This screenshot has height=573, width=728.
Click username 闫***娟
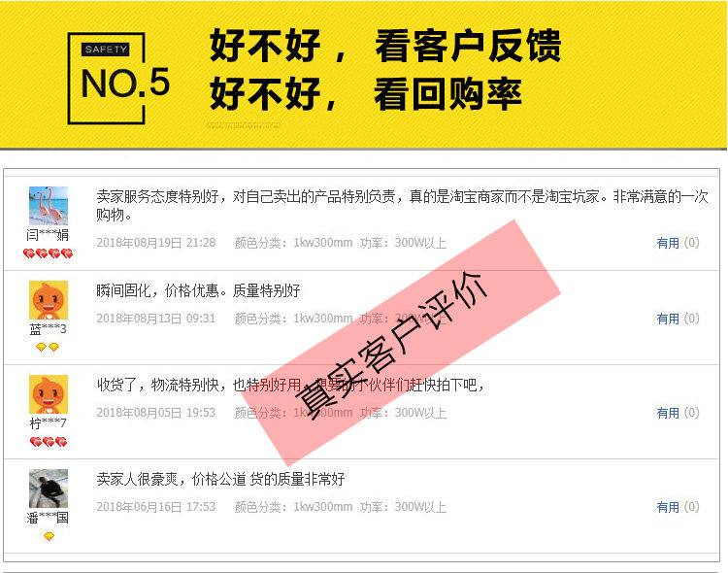tap(48, 235)
